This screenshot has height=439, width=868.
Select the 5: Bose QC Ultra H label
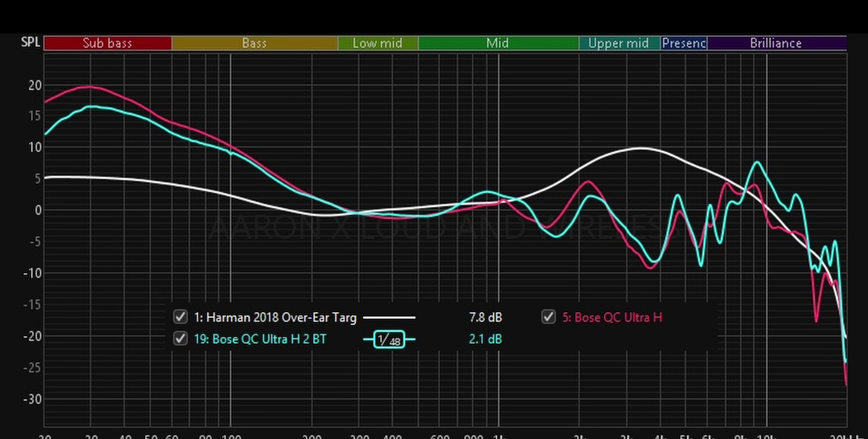pyautogui.click(x=612, y=317)
